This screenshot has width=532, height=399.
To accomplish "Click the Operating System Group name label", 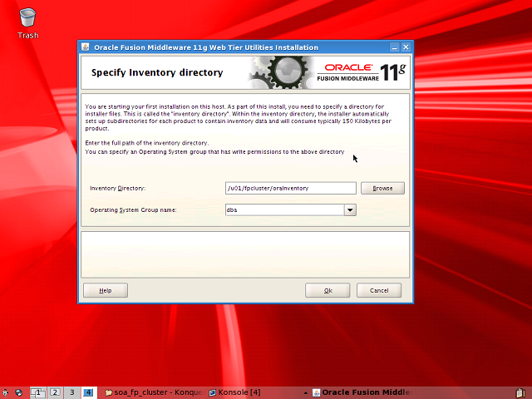I will tap(133, 210).
